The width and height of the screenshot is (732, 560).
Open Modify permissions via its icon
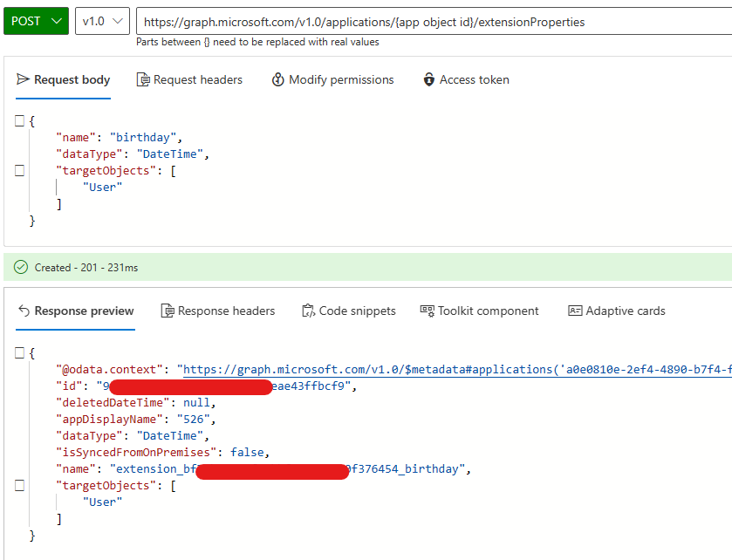click(277, 79)
